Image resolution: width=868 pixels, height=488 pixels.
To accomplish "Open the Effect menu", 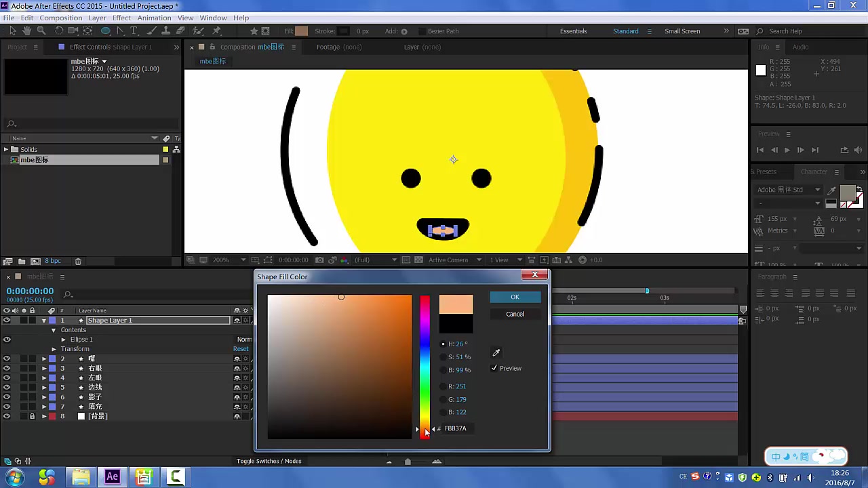I will tap(121, 18).
